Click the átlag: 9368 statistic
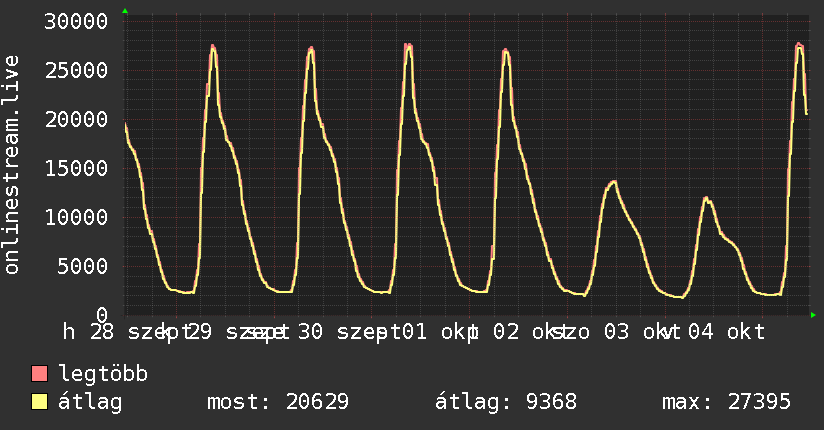 tap(506, 402)
